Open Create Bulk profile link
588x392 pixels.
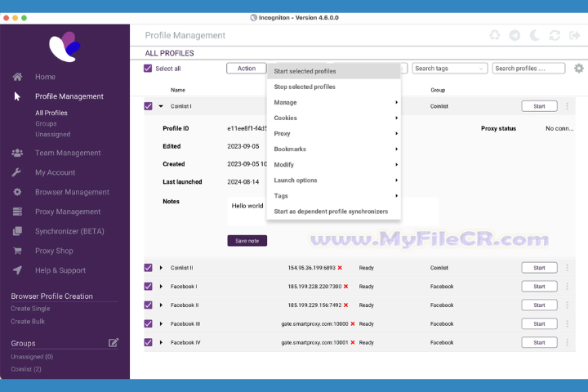(x=28, y=321)
